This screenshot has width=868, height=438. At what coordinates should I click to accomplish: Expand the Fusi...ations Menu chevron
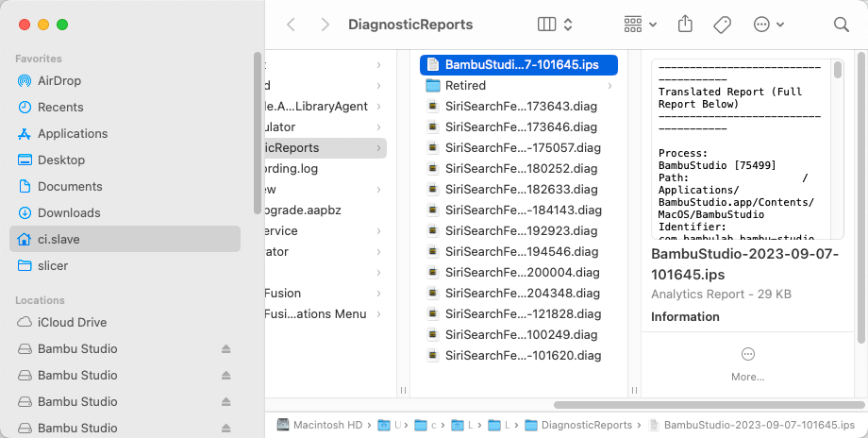click(x=378, y=314)
